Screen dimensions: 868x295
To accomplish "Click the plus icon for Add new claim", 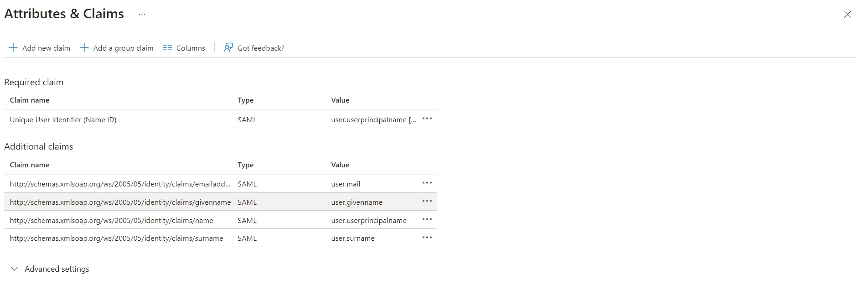I will (14, 48).
